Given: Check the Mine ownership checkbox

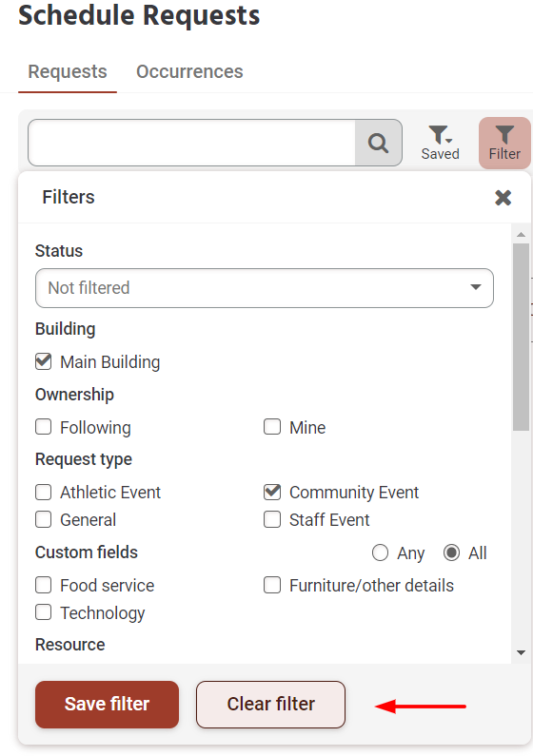Looking at the screenshot, I should coord(272,427).
